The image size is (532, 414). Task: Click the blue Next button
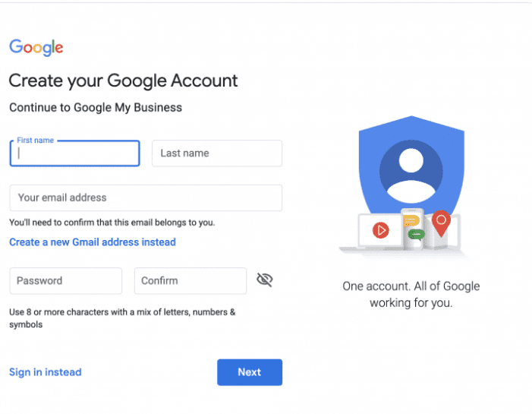pos(250,372)
